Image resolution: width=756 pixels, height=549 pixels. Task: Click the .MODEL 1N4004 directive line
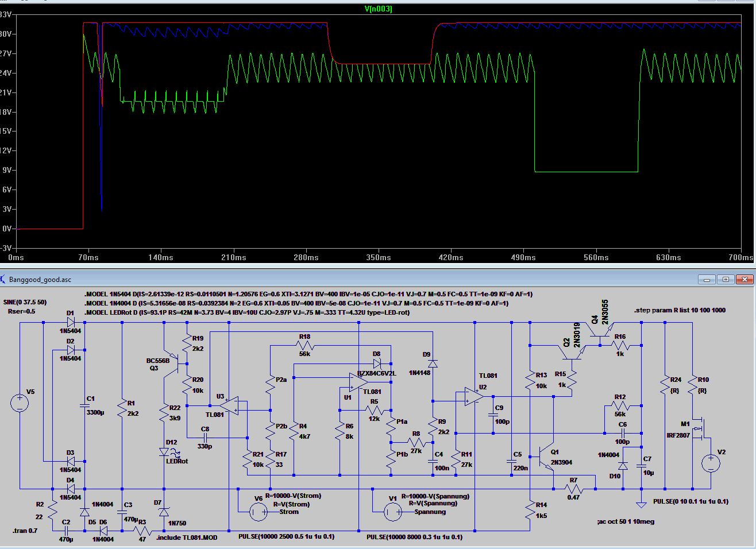click(x=296, y=303)
